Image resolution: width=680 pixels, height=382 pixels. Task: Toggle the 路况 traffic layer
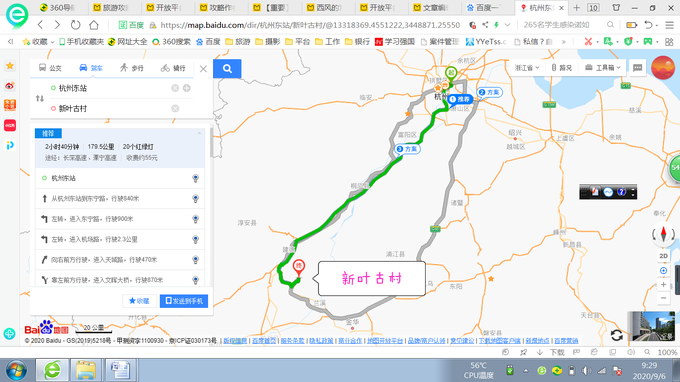pyautogui.click(x=562, y=68)
